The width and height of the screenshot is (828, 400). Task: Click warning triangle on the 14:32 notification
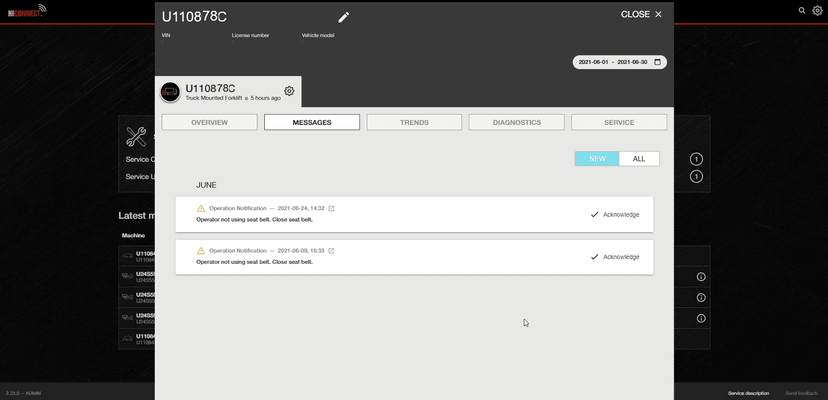200,208
